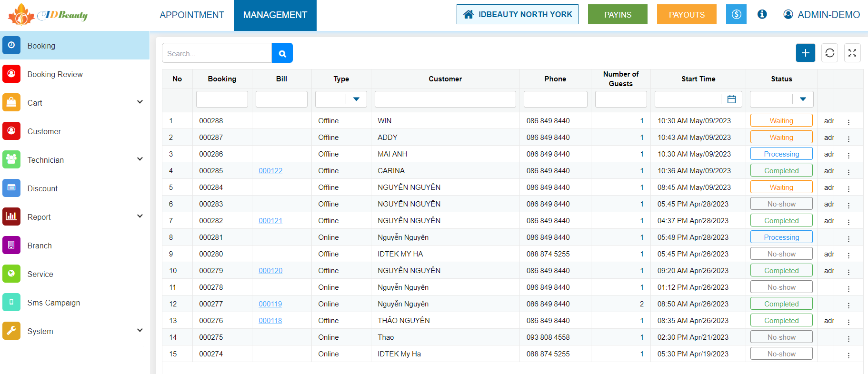The height and width of the screenshot is (374, 868).
Task: Open bill 000118 link
Action: coord(270,321)
